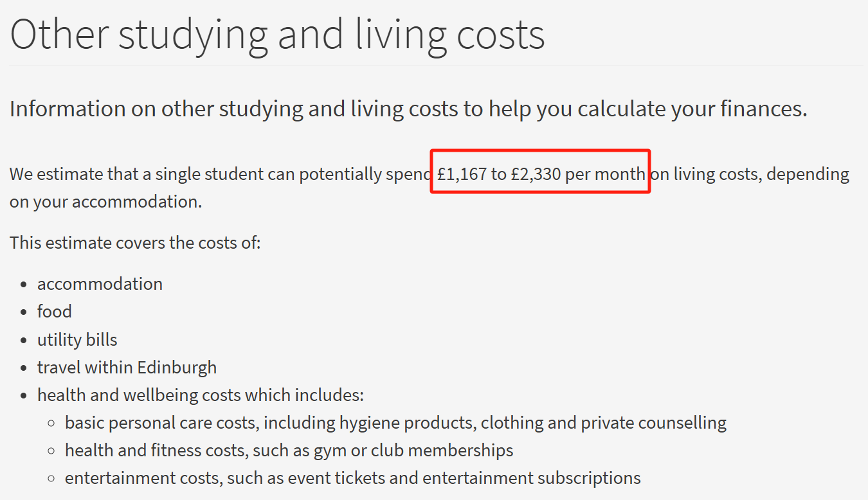Click the "health and fitness costs" sub-bullet text
The image size is (868, 500).
point(154,451)
